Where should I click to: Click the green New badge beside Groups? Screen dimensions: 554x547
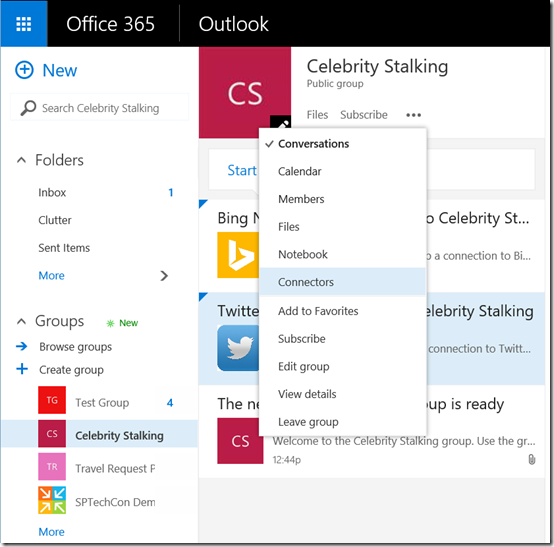123,323
